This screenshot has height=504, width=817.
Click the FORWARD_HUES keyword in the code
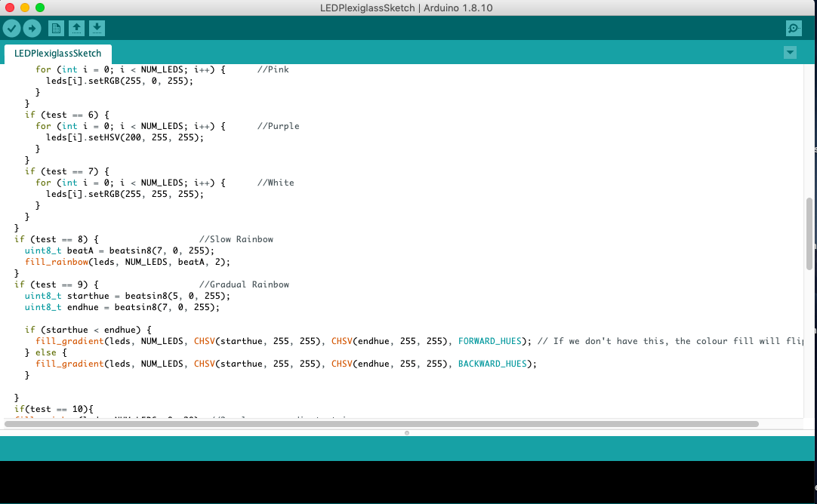(x=490, y=340)
